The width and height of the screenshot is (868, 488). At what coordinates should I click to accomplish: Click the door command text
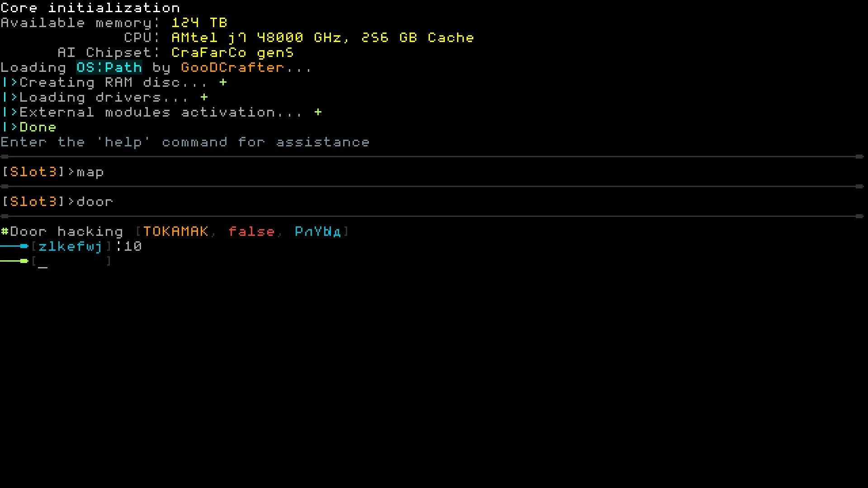pyautogui.click(x=94, y=202)
